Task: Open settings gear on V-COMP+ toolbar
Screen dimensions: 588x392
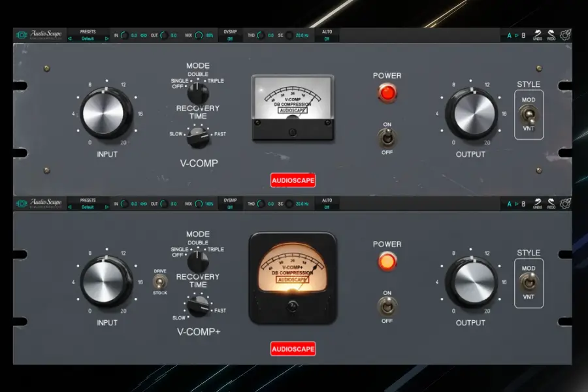Action: pyautogui.click(x=566, y=204)
